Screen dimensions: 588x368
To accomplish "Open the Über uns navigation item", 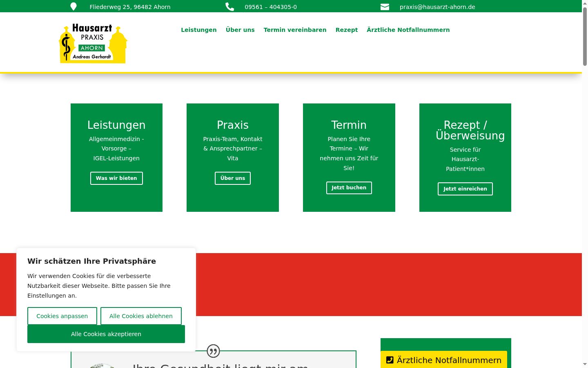I will click(240, 30).
